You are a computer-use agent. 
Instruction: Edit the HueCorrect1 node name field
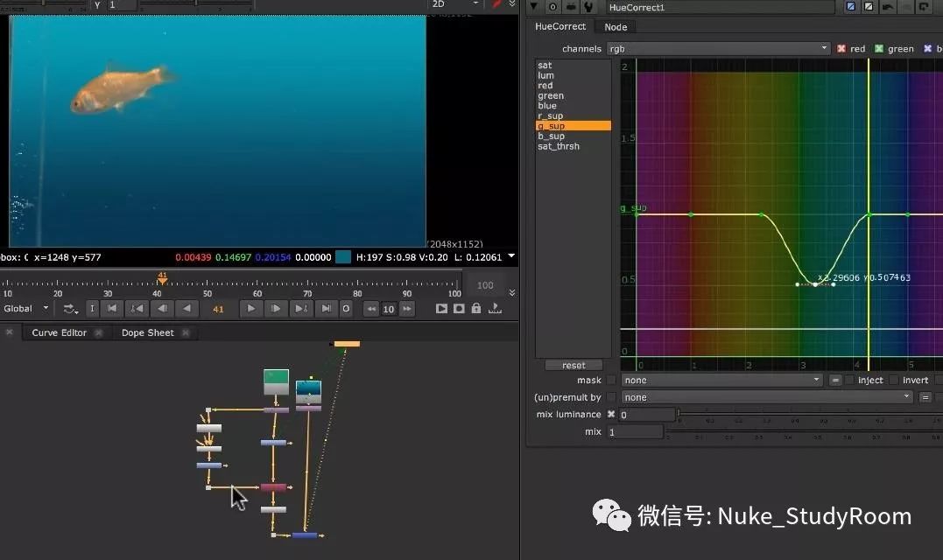720,7
